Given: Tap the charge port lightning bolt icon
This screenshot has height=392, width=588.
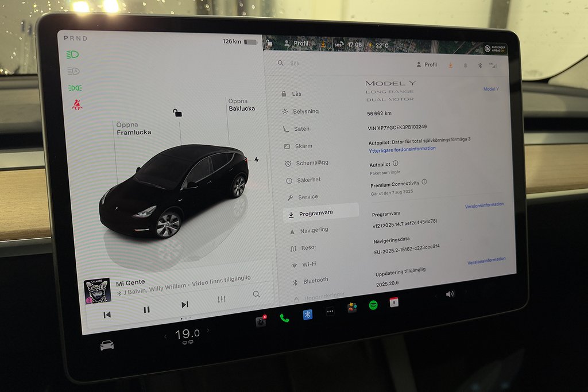Looking at the screenshot, I should (257, 160).
